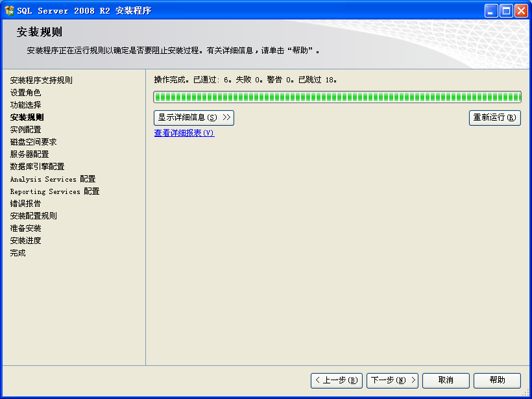
Task: Select the 完成 completion step
Action: click(x=18, y=252)
